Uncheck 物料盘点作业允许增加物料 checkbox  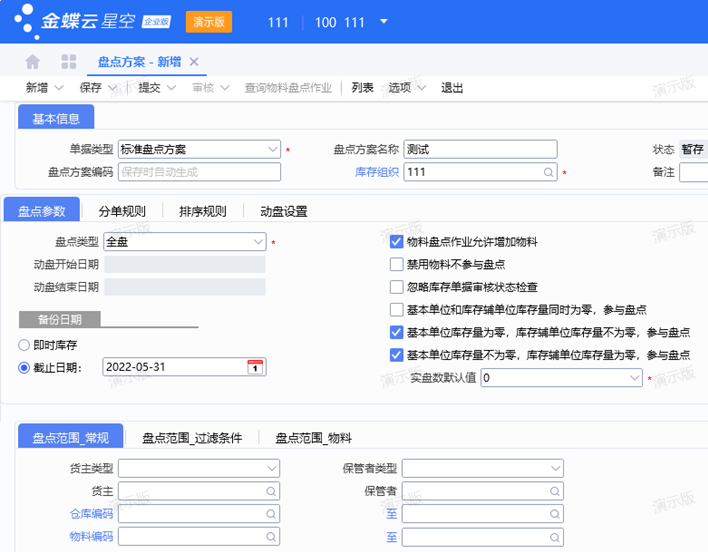tap(396, 242)
